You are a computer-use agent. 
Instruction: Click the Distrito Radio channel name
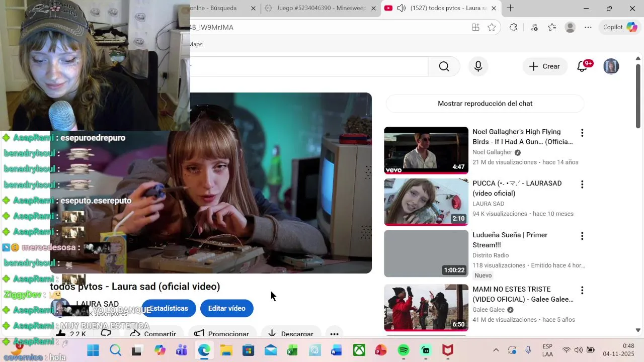tap(491, 255)
